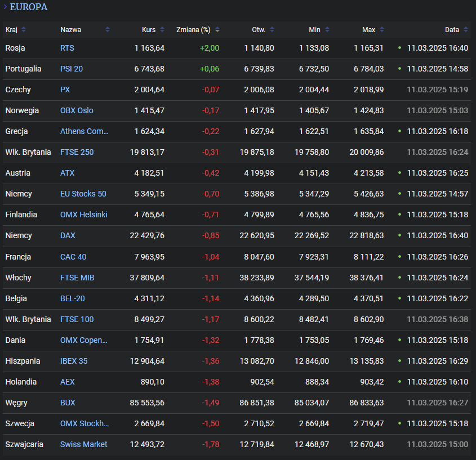This screenshot has height=460, width=476.
Task: Click the sort arrows next to Nazwa
Action: (x=108, y=30)
